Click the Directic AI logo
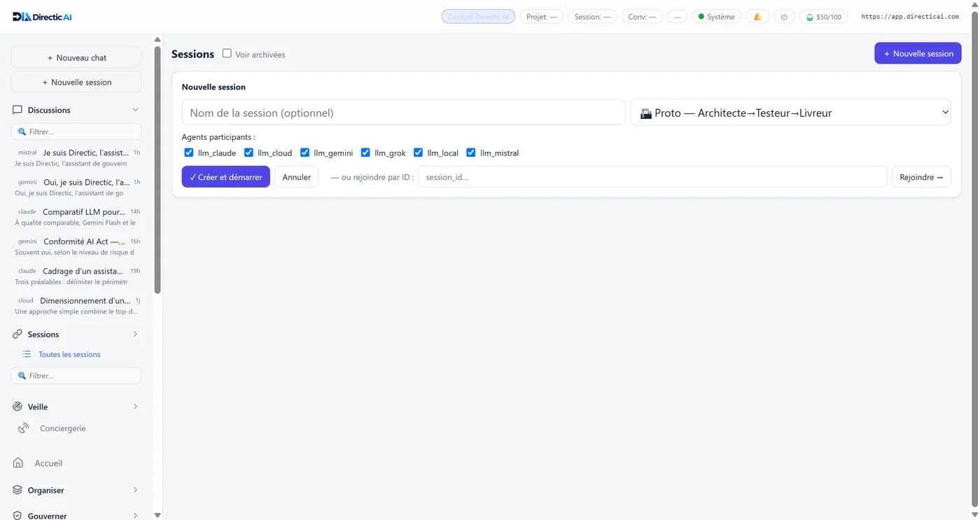Viewport: 980px width, 520px height. pos(42,16)
